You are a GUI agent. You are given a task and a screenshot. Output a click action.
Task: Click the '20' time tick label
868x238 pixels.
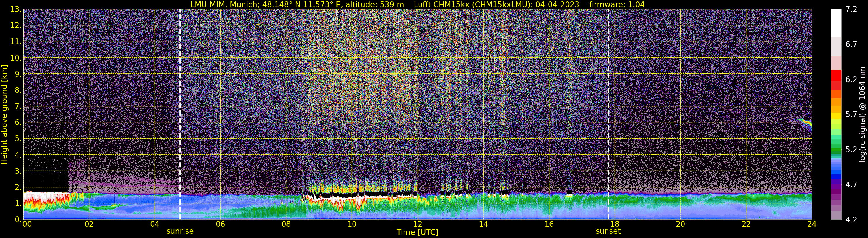(x=680, y=224)
